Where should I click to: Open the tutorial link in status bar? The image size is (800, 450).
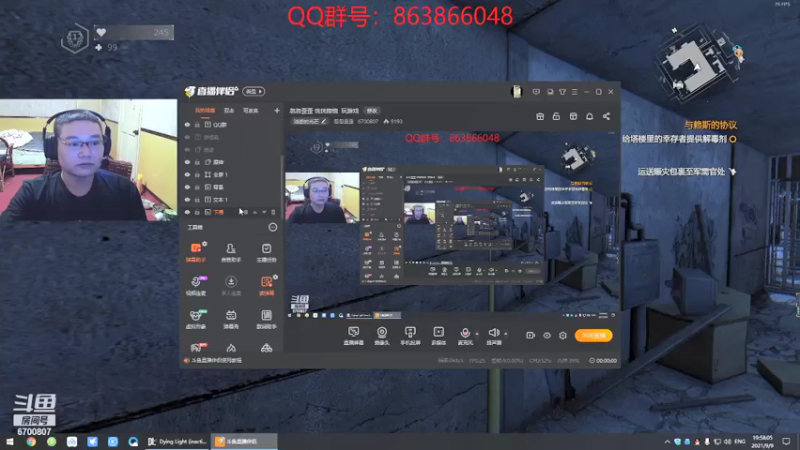click(216, 360)
